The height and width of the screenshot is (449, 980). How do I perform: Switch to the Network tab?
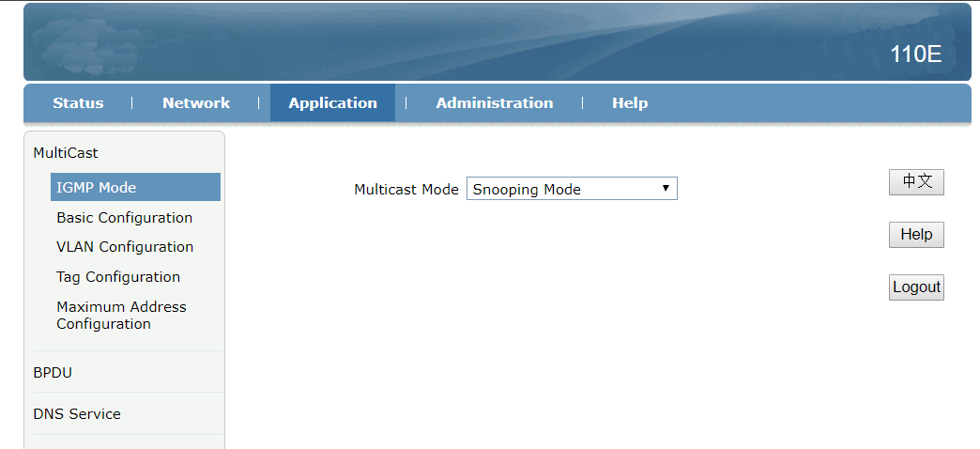click(x=196, y=103)
